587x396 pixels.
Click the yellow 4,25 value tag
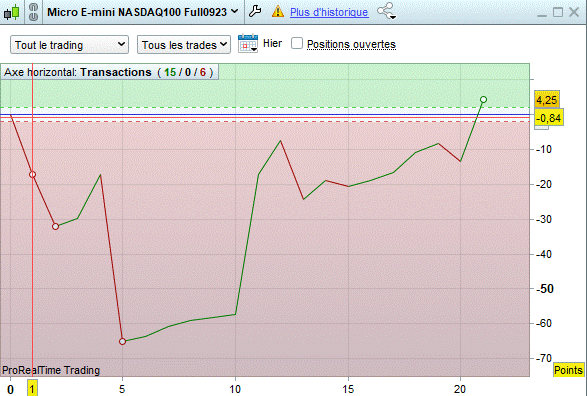pyautogui.click(x=547, y=100)
